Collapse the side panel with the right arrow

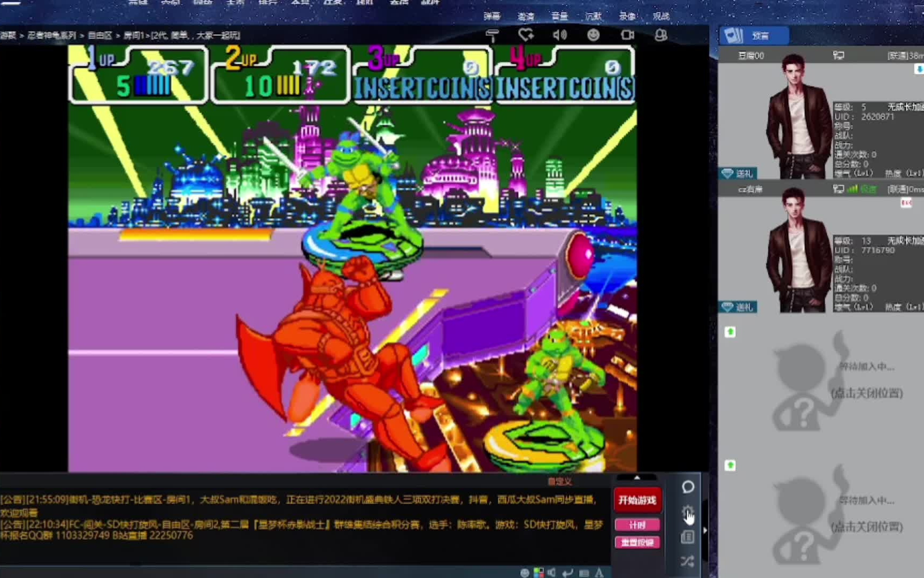pos(705,530)
